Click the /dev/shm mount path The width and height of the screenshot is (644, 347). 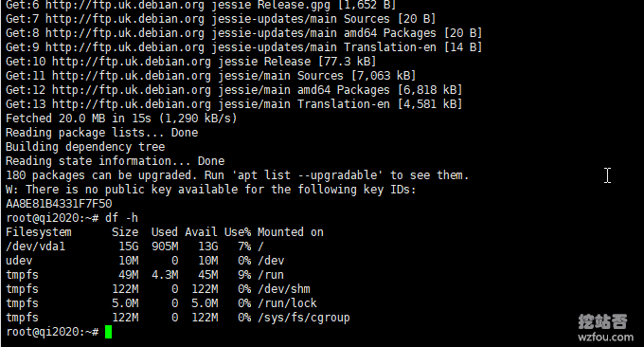284,289
